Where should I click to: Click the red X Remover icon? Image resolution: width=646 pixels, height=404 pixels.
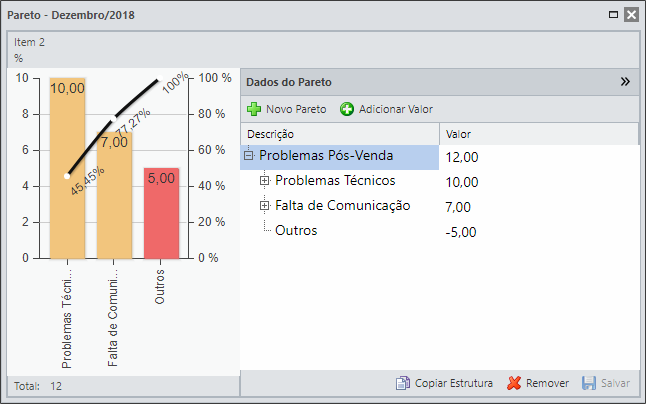tap(514, 383)
